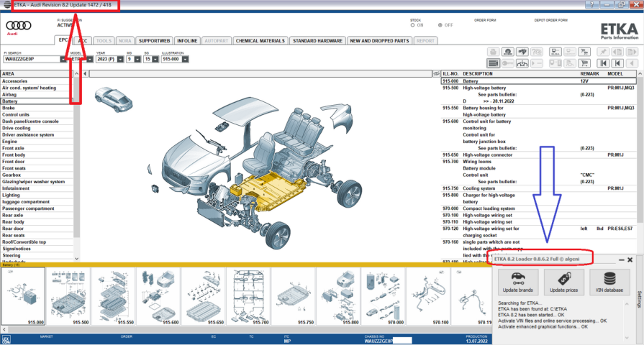Open thumbnail 915-800
The image size is (644, 345).
point(338,297)
